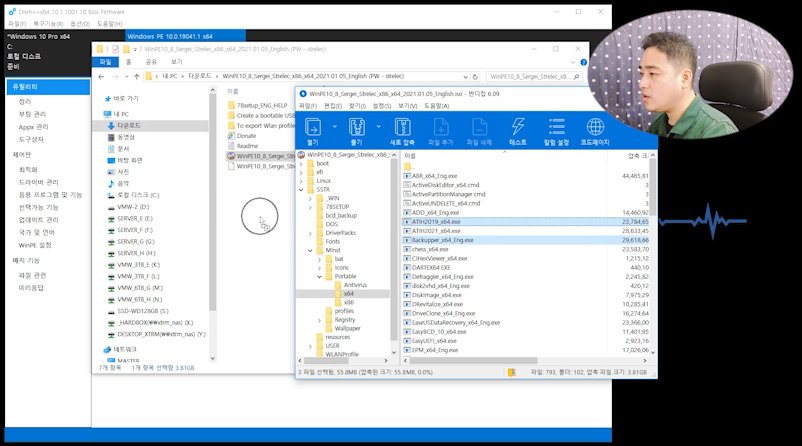Click Explorer help question mark icon
This screenshot has width=802, height=446.
584,62
